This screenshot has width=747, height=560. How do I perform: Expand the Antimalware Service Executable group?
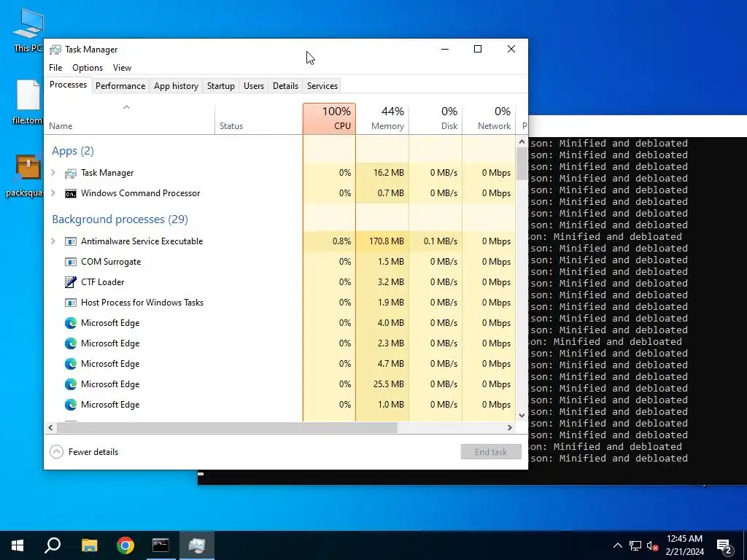pos(53,241)
